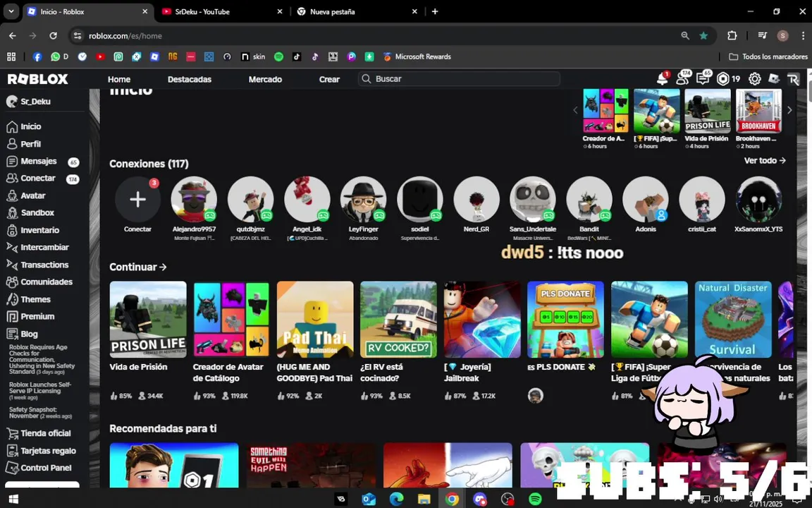
Task: Open the Spotify icon in the taskbar
Action: 535,499
